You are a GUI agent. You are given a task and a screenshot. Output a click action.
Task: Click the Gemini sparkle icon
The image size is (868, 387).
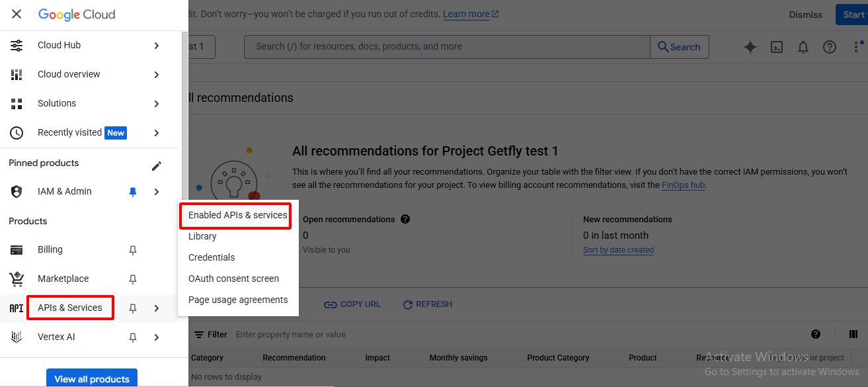(x=750, y=47)
